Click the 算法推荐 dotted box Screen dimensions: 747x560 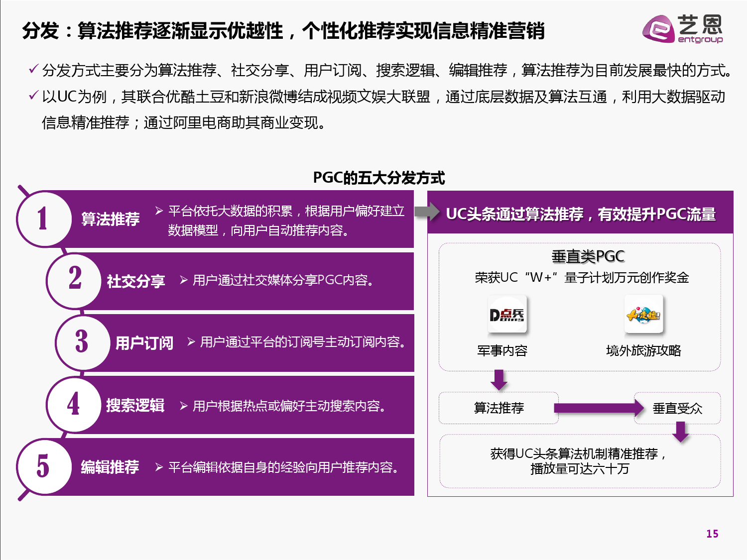(498, 408)
